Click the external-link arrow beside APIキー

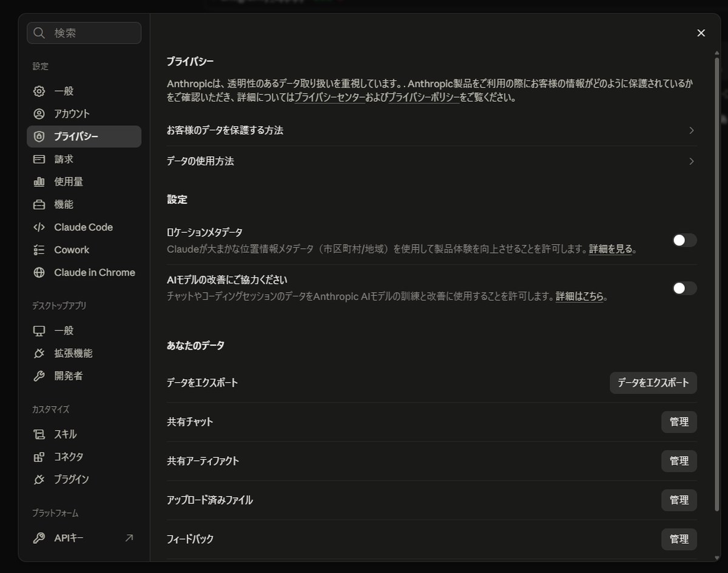click(x=129, y=538)
